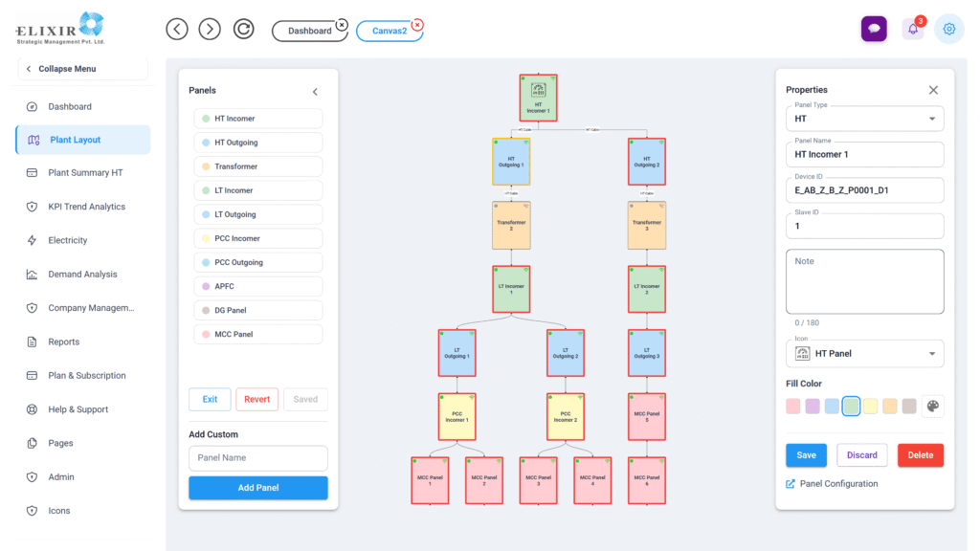Open the Icon dropdown showing HT Panel
The image size is (980, 551).
point(864,354)
